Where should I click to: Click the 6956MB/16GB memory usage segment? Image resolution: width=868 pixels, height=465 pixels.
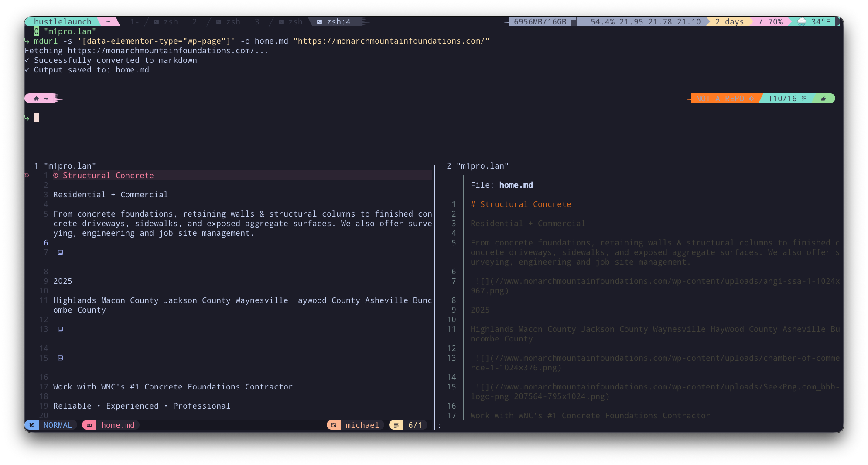click(x=540, y=22)
